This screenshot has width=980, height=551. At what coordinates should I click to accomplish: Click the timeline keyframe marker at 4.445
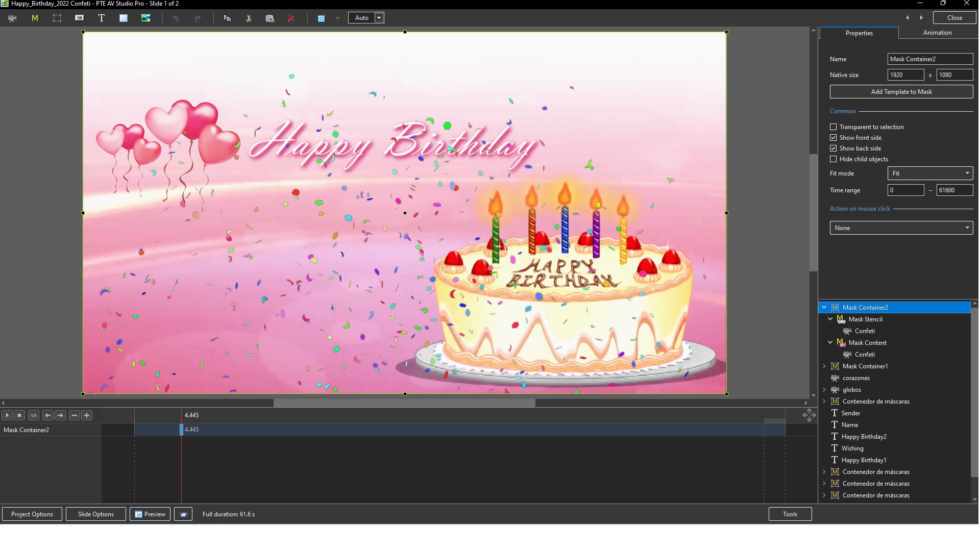[x=181, y=430]
